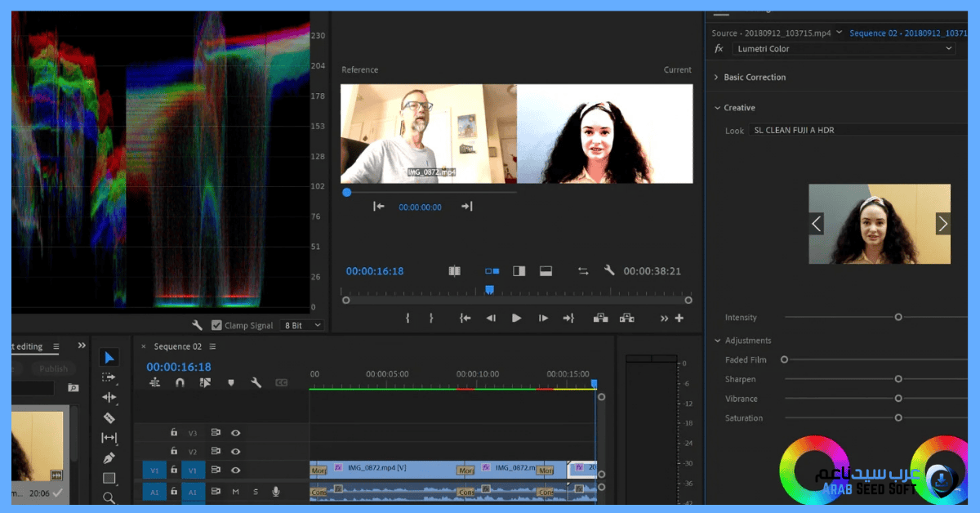Select the Pen tool in the toolbar
Screen dimensions: 980x513
point(109,458)
